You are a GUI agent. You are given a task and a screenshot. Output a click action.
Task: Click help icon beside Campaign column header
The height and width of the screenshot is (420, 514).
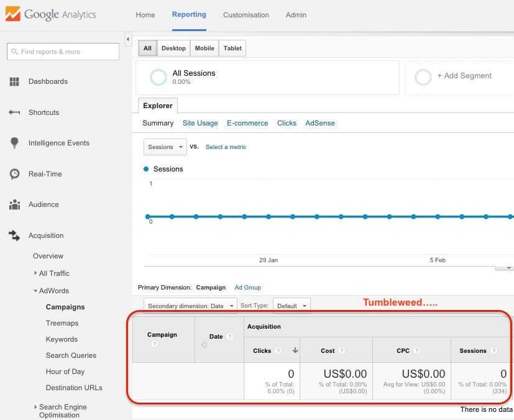tap(154, 344)
